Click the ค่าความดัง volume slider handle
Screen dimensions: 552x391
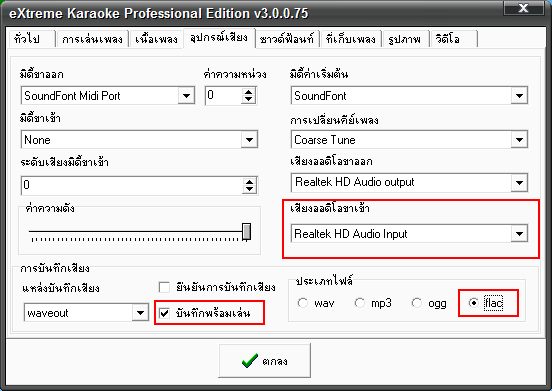247,232
